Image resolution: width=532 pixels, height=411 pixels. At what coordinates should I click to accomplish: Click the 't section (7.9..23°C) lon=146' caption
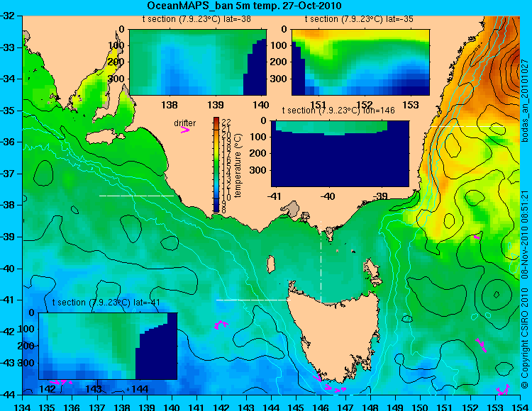pos(338,110)
